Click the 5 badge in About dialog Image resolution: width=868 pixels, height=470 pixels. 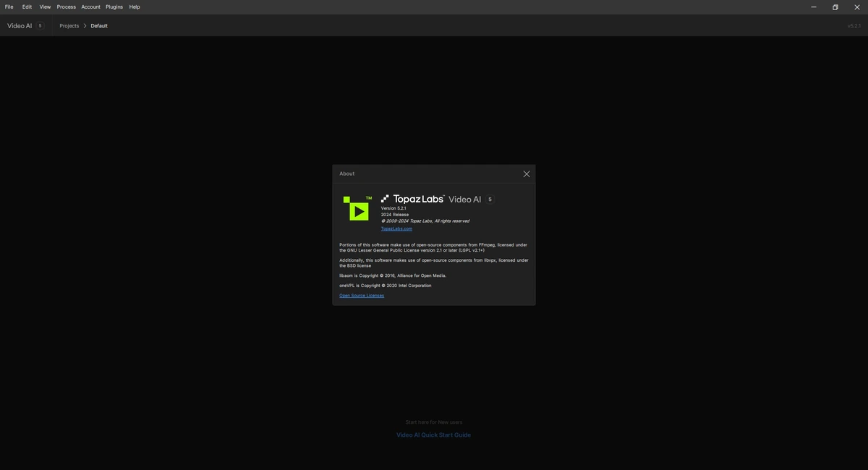(x=490, y=200)
